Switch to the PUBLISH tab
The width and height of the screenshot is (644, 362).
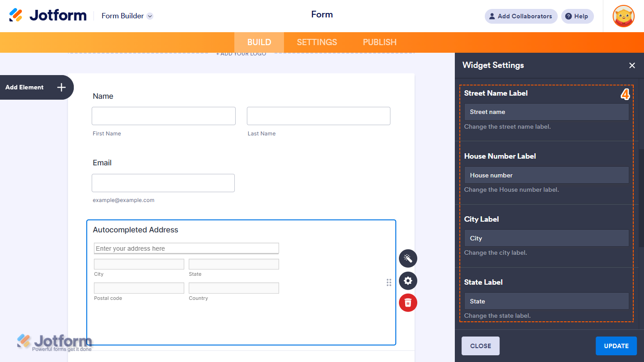point(379,42)
